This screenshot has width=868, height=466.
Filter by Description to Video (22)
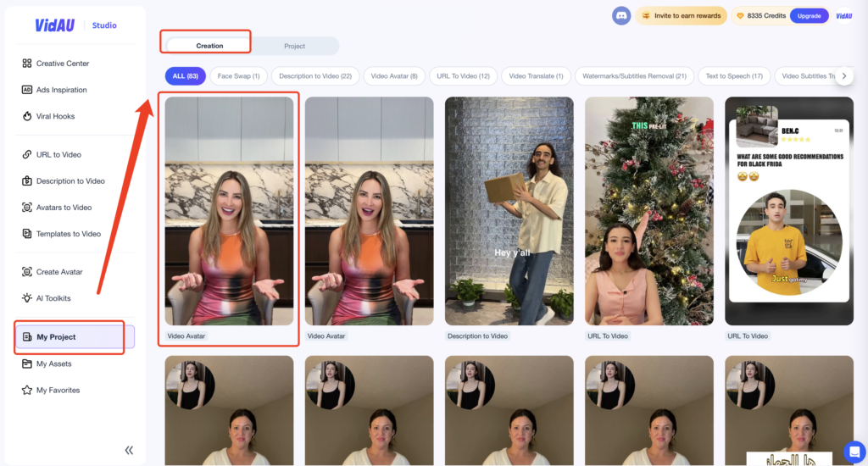click(315, 76)
